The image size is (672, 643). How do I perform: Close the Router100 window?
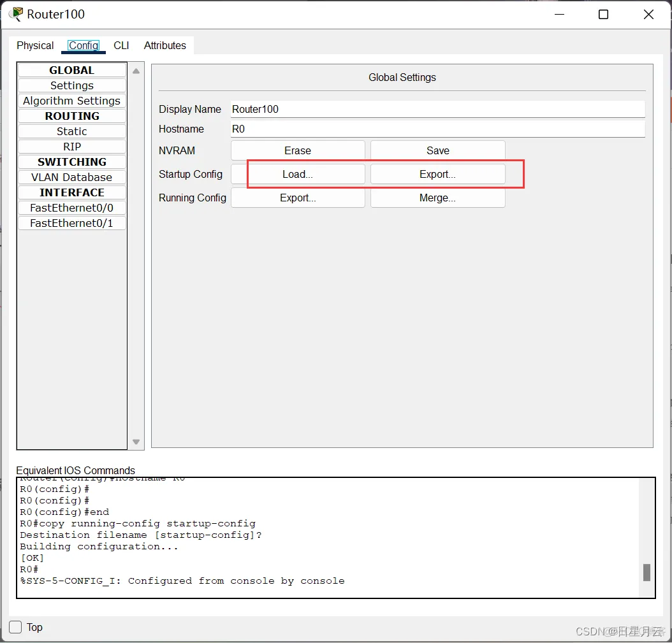coord(648,15)
